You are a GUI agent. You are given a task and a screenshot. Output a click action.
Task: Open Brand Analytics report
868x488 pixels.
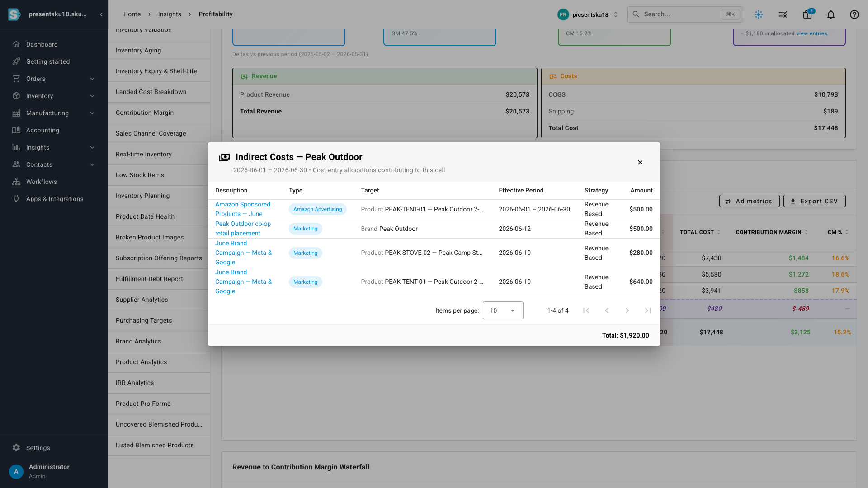click(x=159, y=341)
